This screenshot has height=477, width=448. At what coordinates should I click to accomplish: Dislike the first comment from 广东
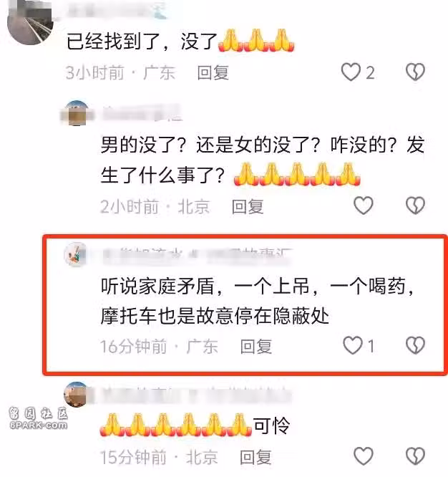[x=415, y=72]
